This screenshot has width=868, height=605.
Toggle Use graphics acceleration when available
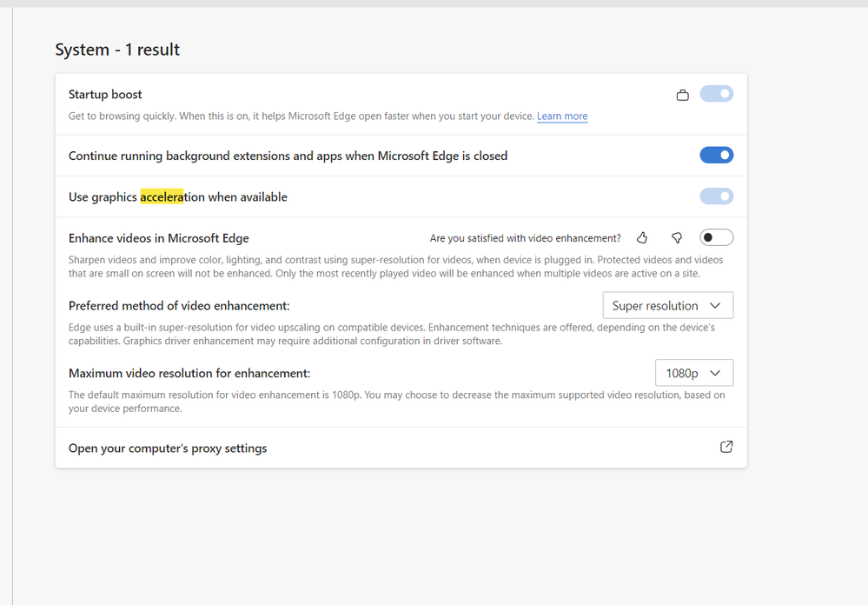(x=716, y=196)
